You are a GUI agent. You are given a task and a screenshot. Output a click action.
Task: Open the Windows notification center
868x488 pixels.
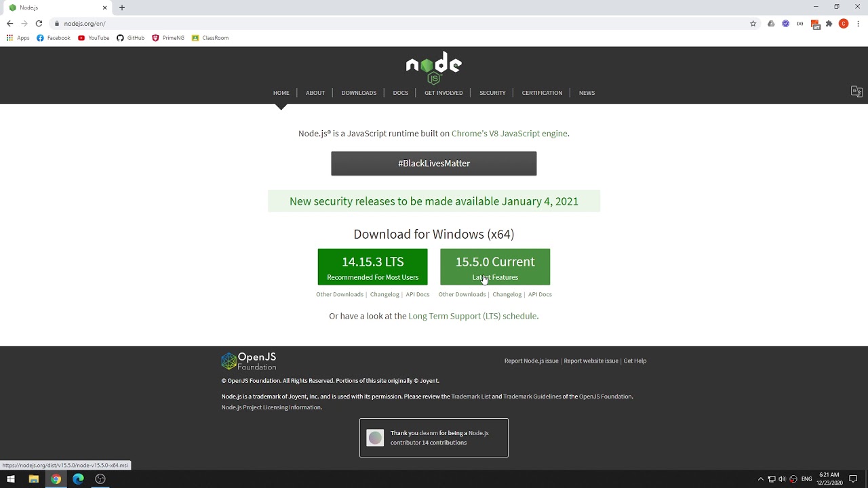pyautogui.click(x=853, y=479)
